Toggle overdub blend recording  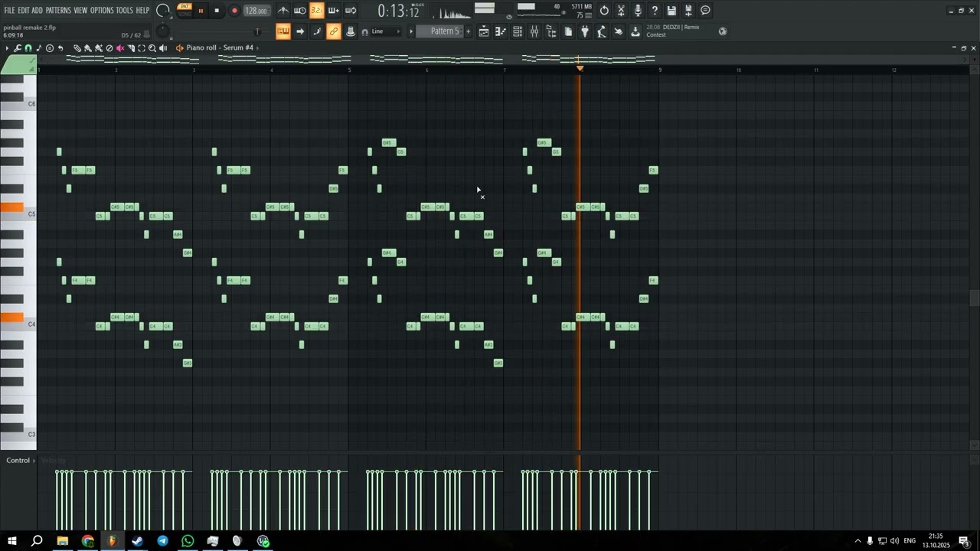pos(334,11)
